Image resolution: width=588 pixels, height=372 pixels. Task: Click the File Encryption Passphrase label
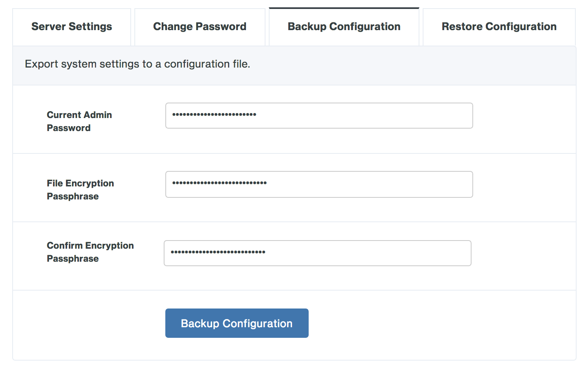coord(80,189)
